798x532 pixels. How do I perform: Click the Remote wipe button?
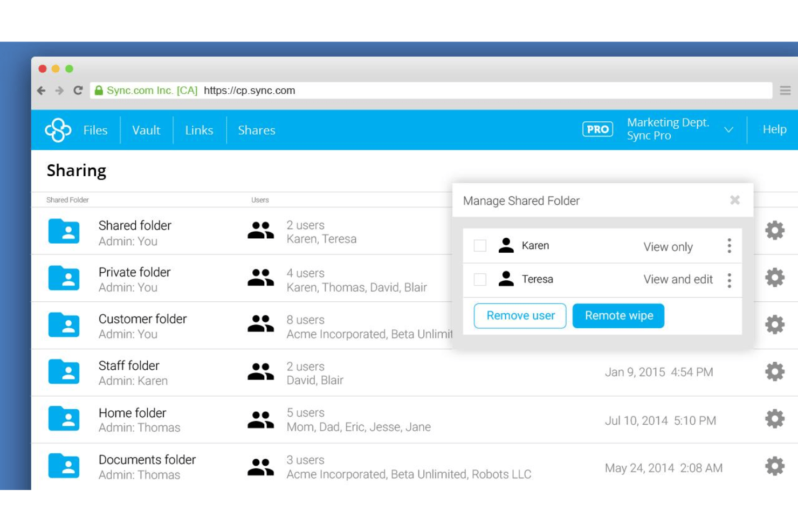[x=618, y=316]
